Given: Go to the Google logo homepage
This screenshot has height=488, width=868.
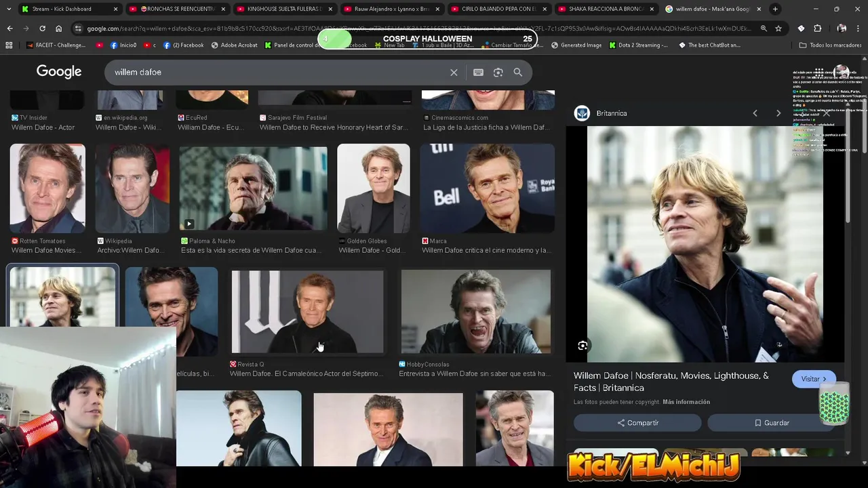Looking at the screenshot, I should [59, 72].
